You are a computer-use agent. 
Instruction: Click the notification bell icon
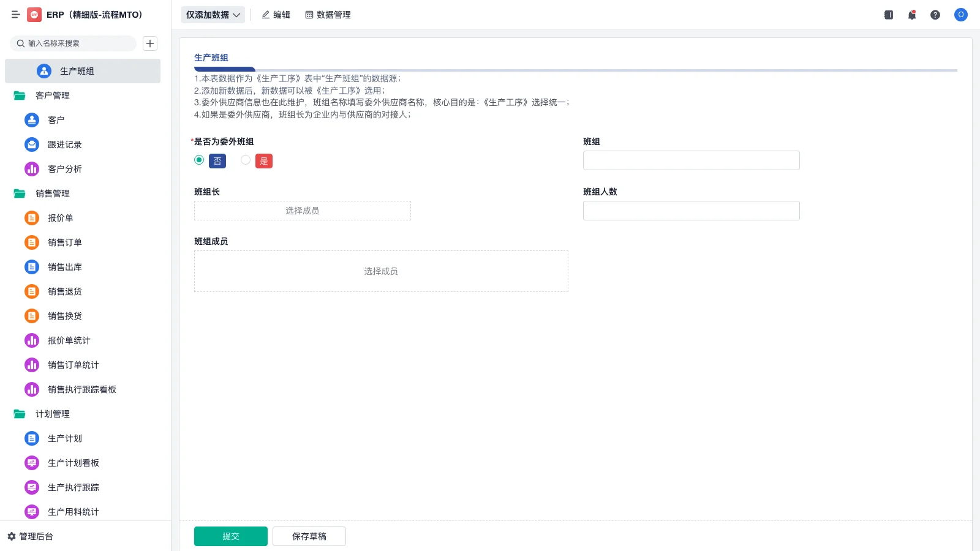[911, 15]
